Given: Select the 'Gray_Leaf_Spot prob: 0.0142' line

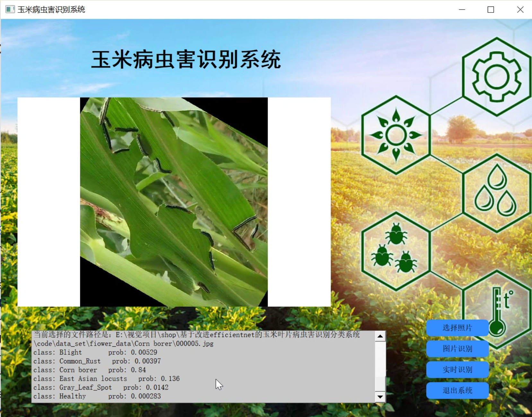Looking at the screenshot, I should click(114, 387).
